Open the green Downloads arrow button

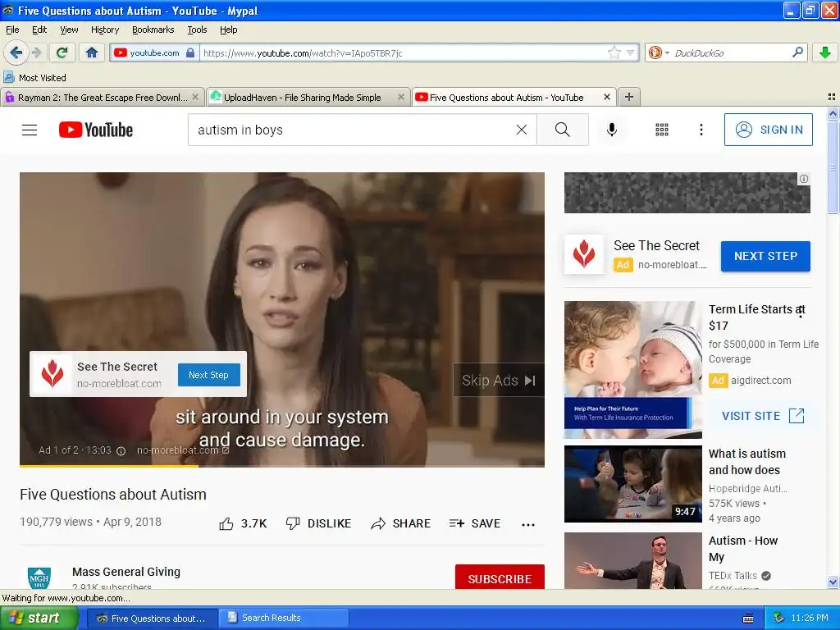825,52
